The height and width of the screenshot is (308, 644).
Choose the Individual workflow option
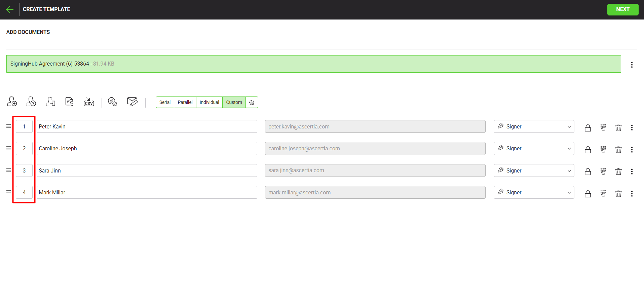pyautogui.click(x=209, y=103)
